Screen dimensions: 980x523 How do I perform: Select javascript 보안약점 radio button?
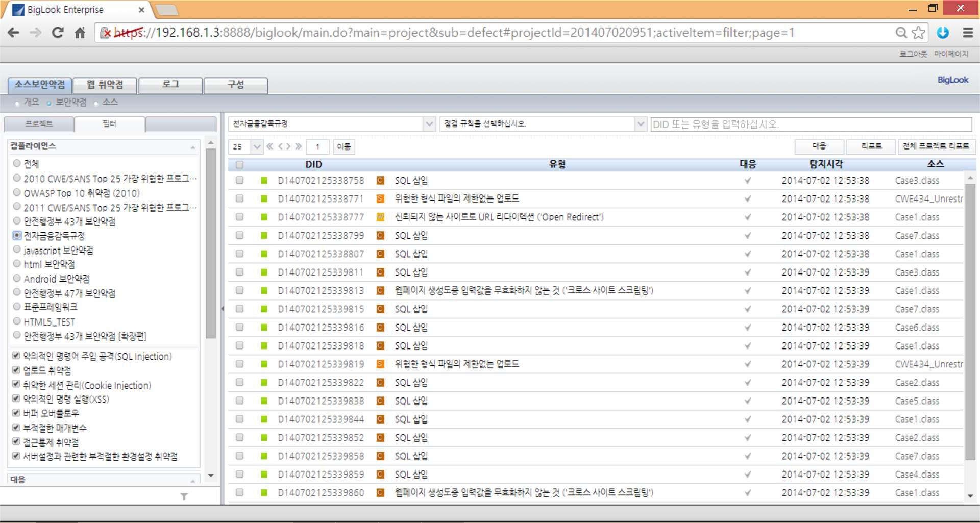click(x=17, y=250)
